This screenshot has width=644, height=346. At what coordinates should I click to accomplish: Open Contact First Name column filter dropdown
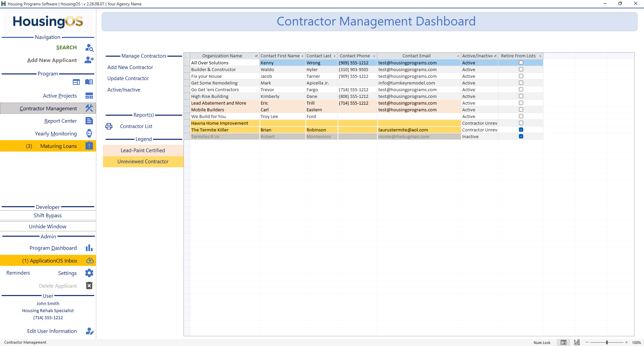[303, 56]
